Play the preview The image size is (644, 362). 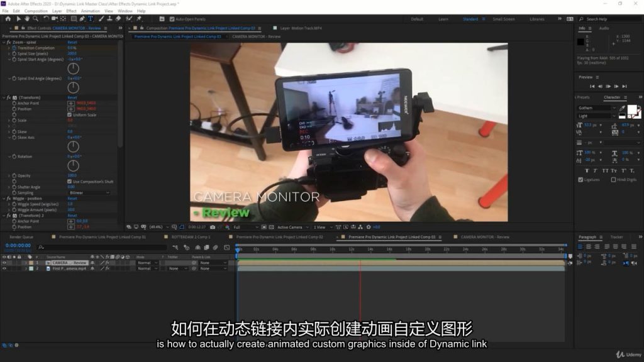pos(608,87)
